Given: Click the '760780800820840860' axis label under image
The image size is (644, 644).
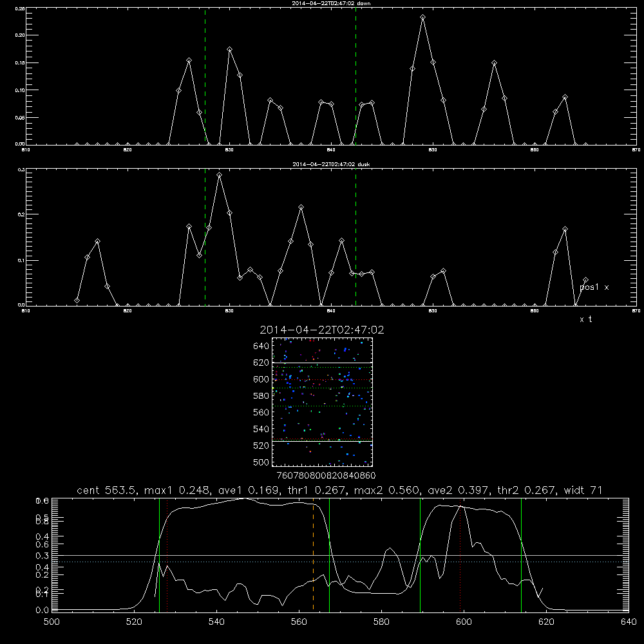Looking at the screenshot, I should pos(326,476).
